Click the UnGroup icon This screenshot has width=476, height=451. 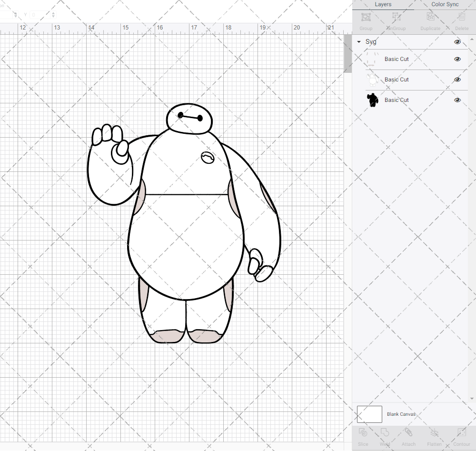coord(396,17)
